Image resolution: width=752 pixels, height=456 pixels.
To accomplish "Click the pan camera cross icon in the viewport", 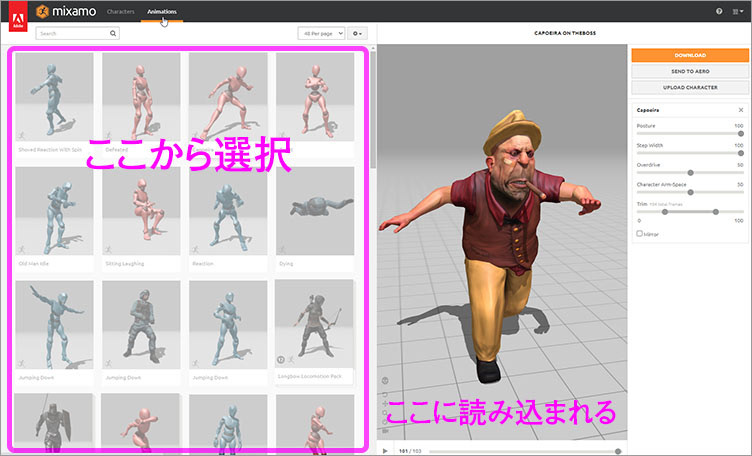I will click(x=385, y=404).
